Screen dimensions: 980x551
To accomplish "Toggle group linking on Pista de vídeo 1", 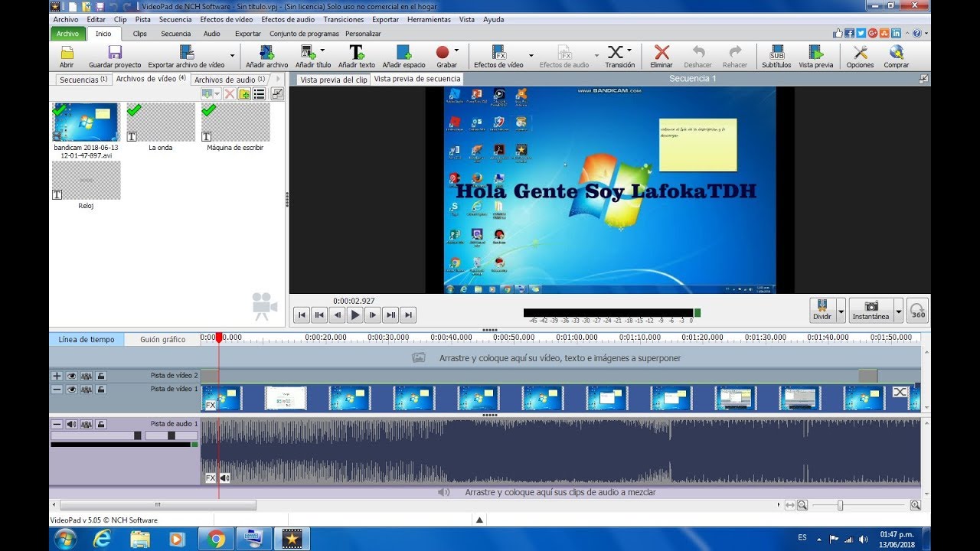I will pyautogui.click(x=87, y=390).
